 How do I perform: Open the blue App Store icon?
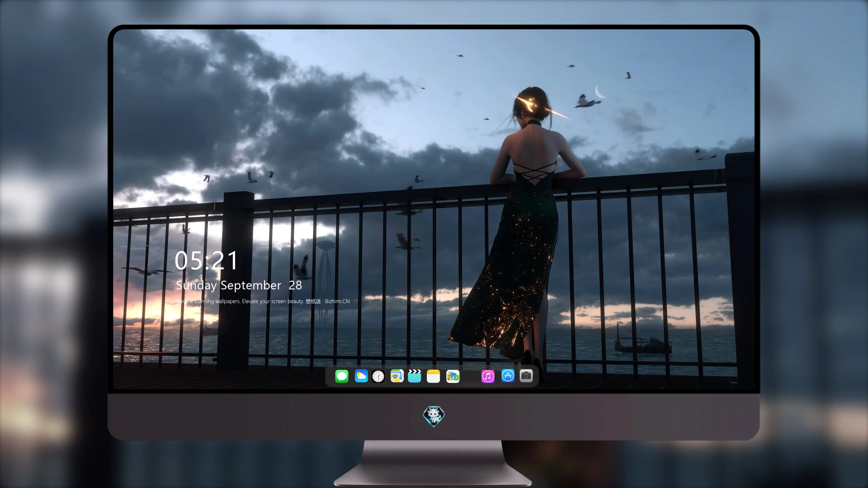(508, 375)
